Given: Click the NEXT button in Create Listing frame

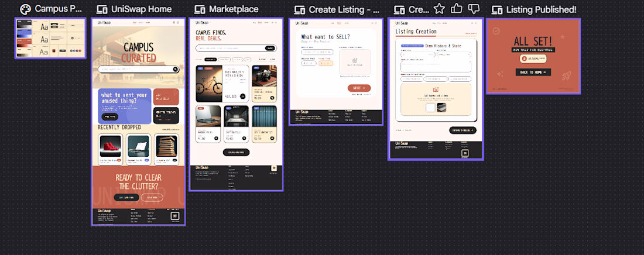Looking at the screenshot, I should (x=359, y=88).
